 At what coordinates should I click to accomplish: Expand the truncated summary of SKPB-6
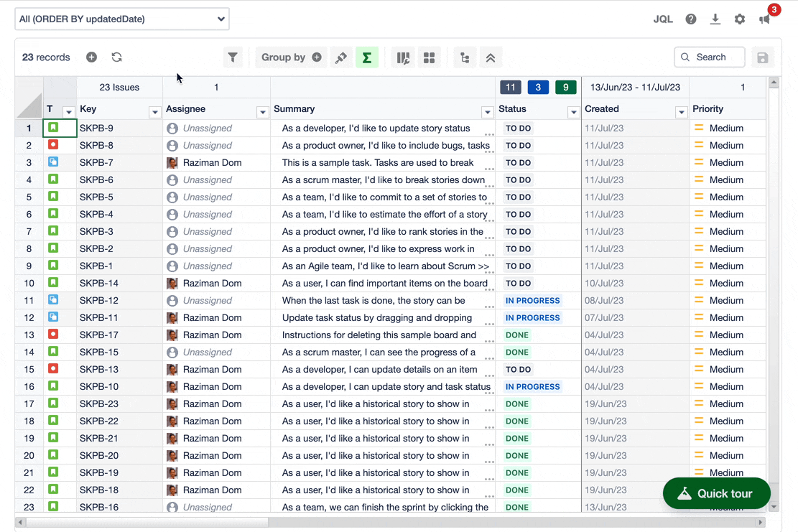pos(489,186)
